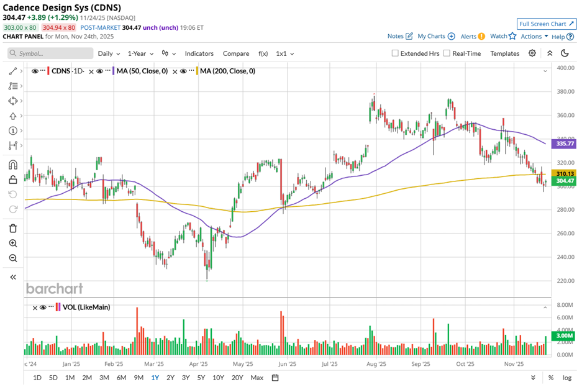The height and width of the screenshot is (392, 582).
Task: Open chart settings gear icon
Action: 532,53
